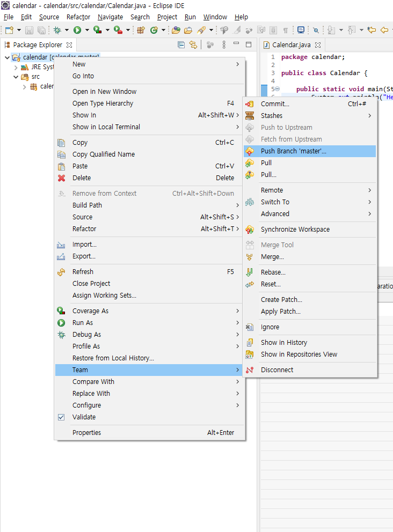Select Pull... with dialog option
Screen dimensions: 393x532
(x=310, y=175)
